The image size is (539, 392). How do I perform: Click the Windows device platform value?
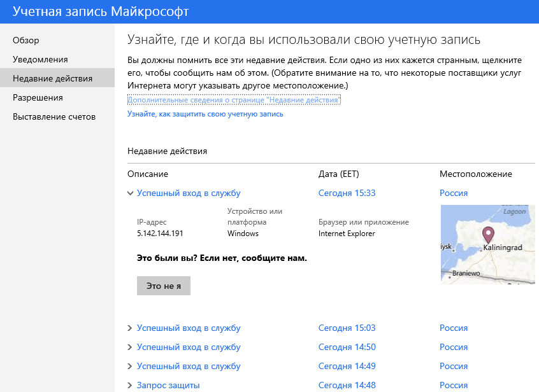click(x=243, y=234)
